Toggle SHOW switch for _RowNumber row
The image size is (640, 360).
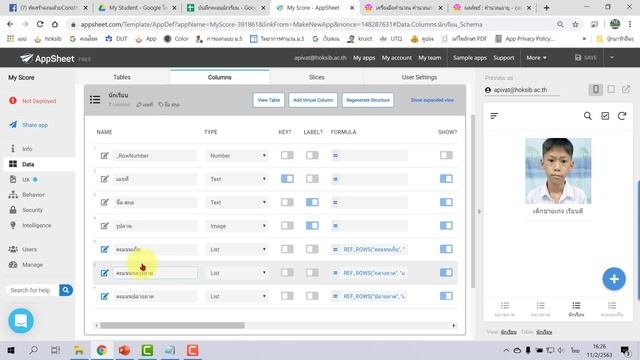(x=446, y=155)
